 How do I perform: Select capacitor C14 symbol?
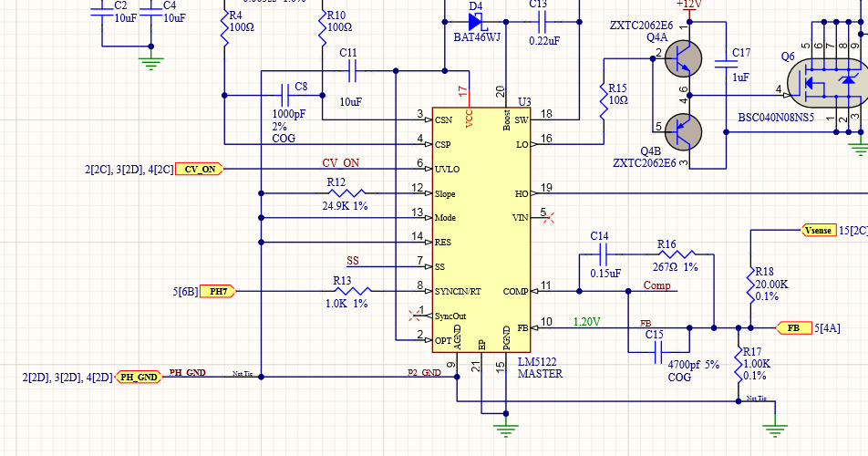click(x=604, y=254)
